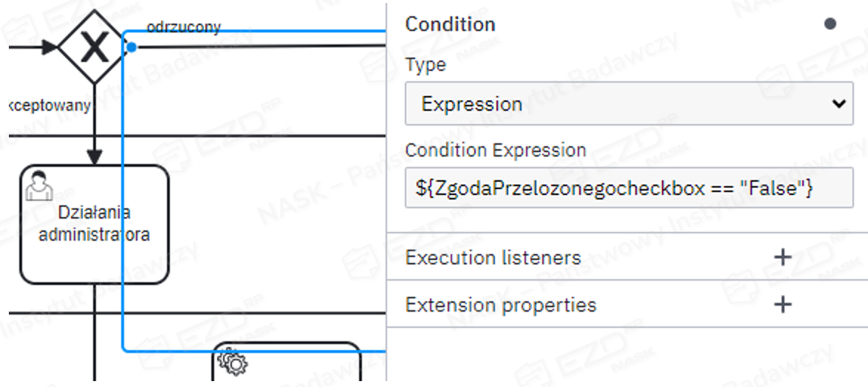Click the user icon in Działania administratora
This screenshot has width=868, height=387.
coord(38,185)
